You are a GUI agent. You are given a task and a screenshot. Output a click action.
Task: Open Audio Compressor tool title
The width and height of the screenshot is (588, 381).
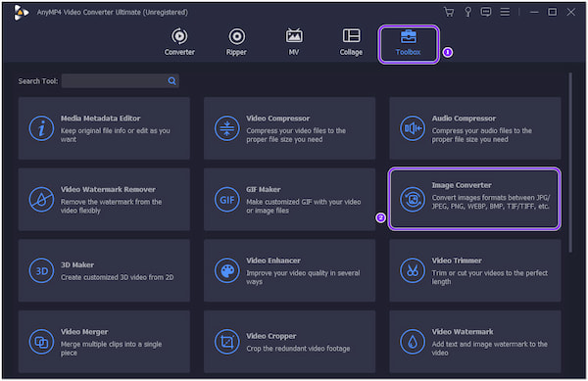tap(464, 119)
